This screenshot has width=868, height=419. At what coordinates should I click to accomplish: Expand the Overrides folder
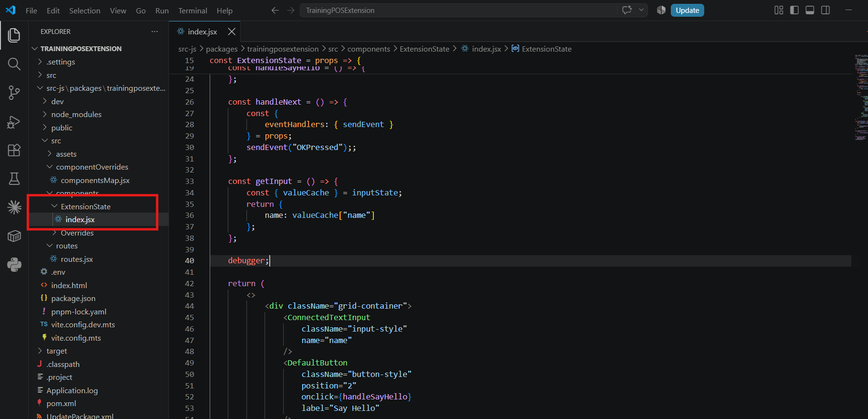click(98, 233)
